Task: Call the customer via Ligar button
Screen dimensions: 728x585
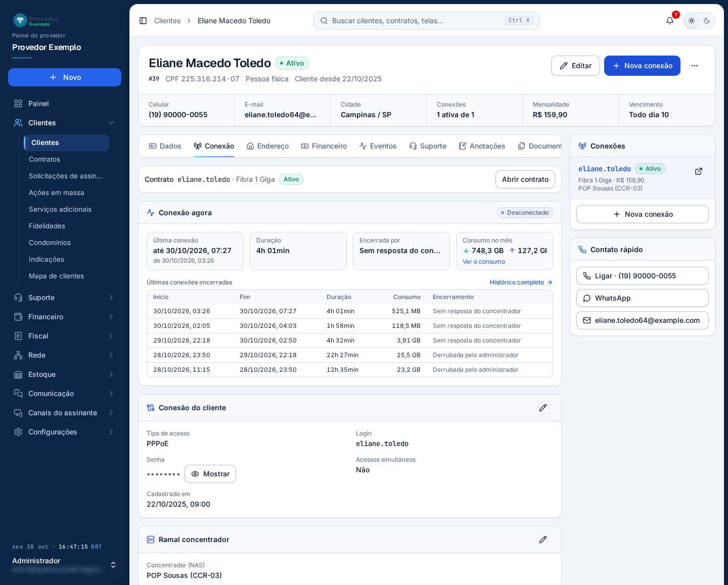Action: (643, 276)
